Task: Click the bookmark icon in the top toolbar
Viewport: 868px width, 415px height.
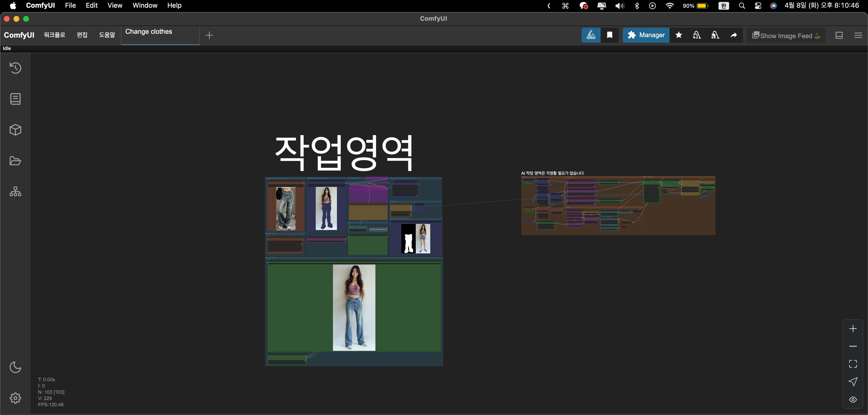Action: [610, 35]
